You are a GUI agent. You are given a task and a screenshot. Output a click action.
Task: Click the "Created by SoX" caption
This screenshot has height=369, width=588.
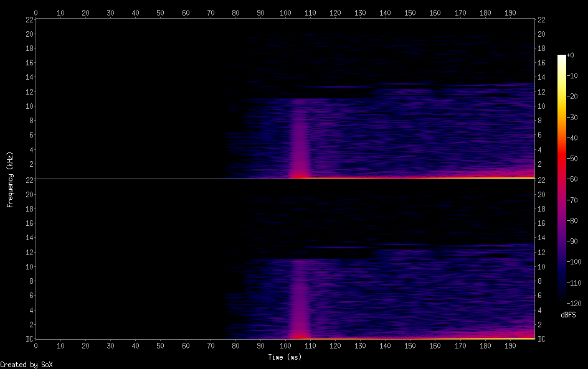26,365
